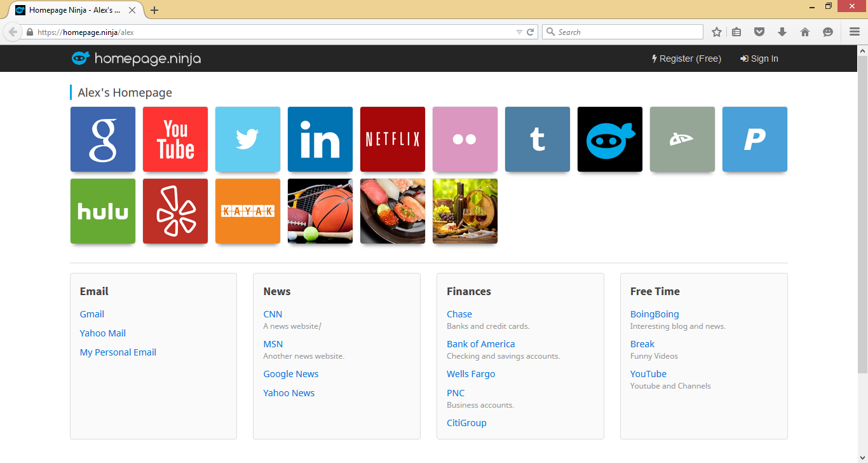
Task: Open the Yelp red tile
Action: [175, 211]
